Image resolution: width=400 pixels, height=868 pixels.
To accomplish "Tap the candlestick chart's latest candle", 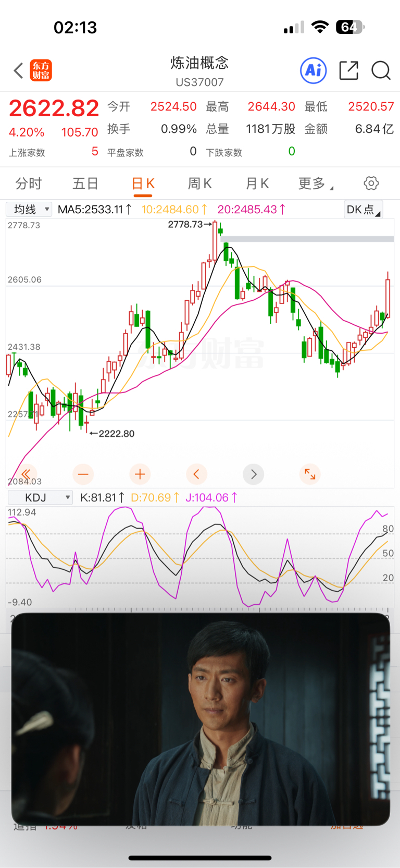I will [x=388, y=295].
